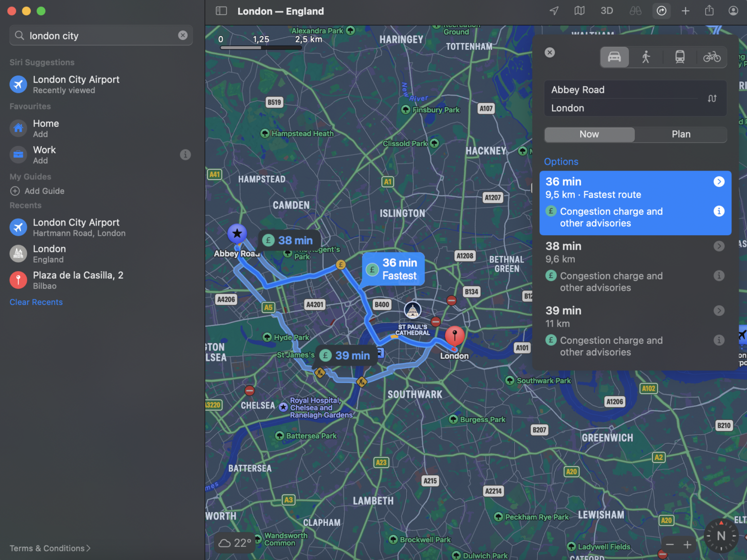
Task: Show sidebar toggle in title bar
Action: click(x=221, y=11)
